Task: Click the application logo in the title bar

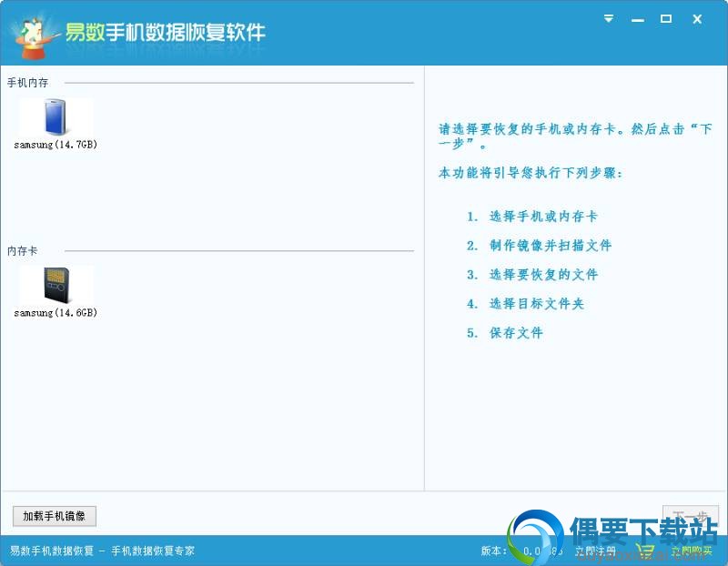Action: coord(34,38)
